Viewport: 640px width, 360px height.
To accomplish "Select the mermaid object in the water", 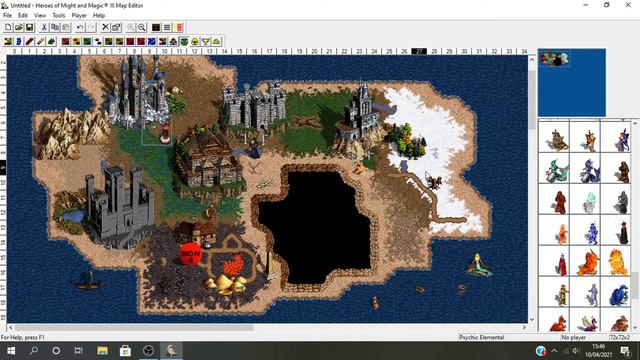I will click(479, 265).
